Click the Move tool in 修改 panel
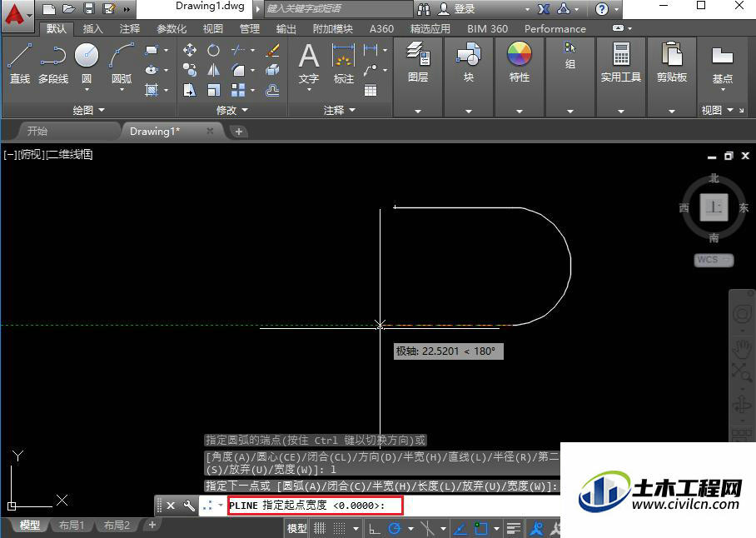 point(190,50)
